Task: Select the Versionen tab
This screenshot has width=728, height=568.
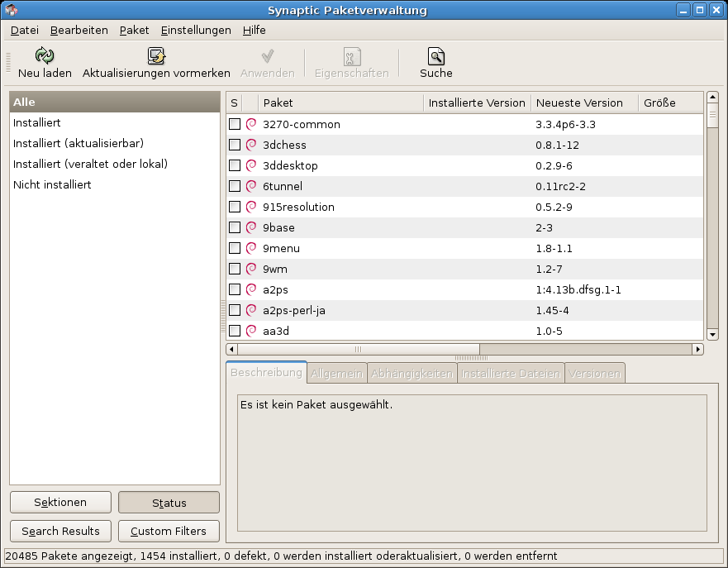Action: [594, 374]
